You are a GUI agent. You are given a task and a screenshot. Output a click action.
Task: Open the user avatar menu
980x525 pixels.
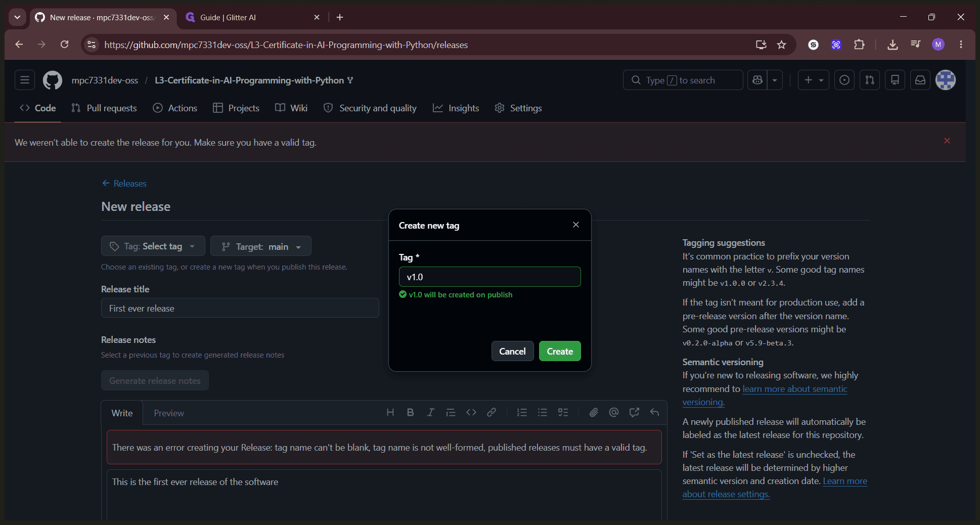(946, 80)
